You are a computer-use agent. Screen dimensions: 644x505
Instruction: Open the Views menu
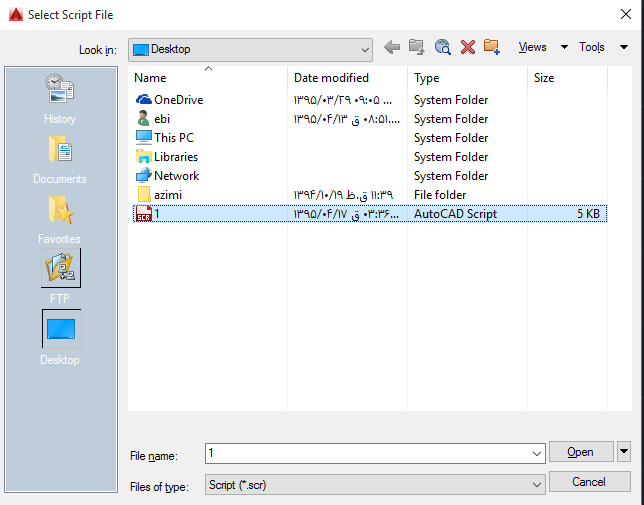(x=532, y=47)
